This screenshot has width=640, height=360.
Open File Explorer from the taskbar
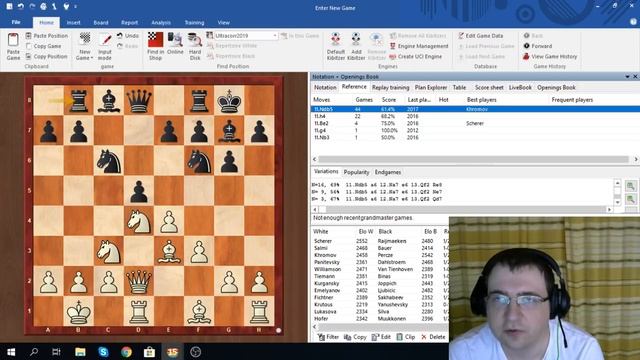pyautogui.click(x=80, y=352)
